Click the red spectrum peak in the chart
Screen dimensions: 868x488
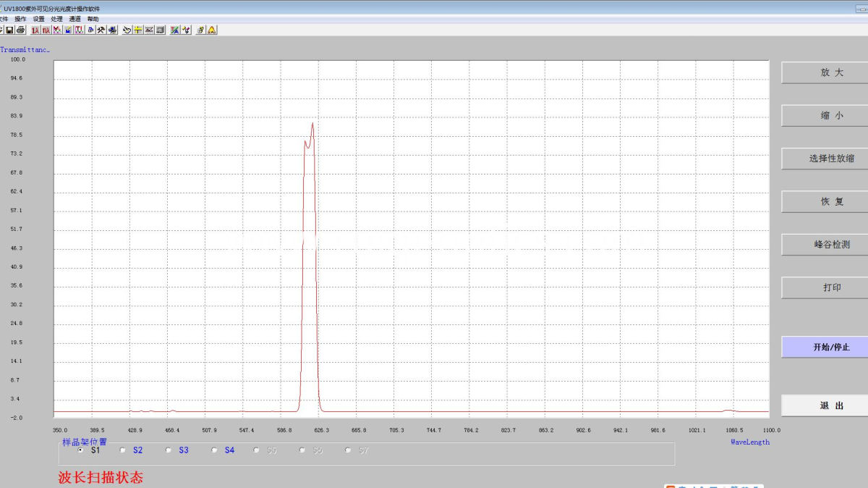point(312,123)
